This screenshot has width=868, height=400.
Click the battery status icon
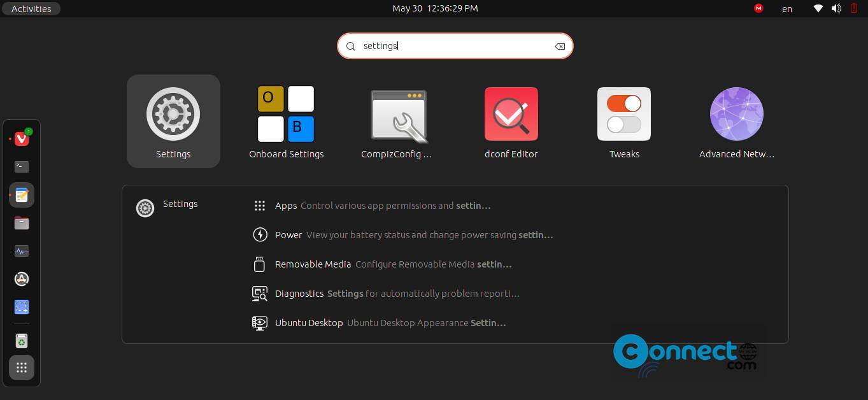tap(854, 8)
